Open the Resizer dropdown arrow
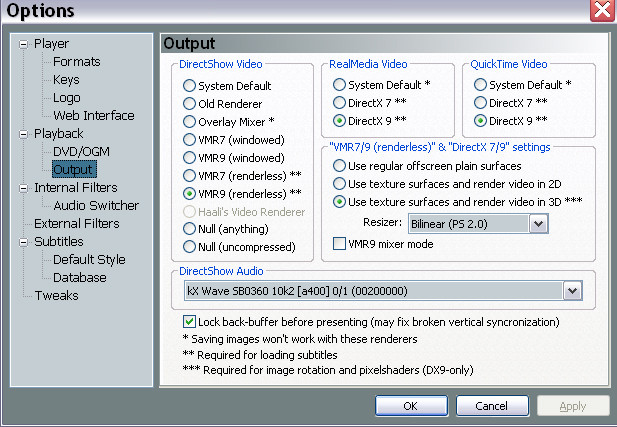Viewport: 617px width, 427px height. (538, 224)
